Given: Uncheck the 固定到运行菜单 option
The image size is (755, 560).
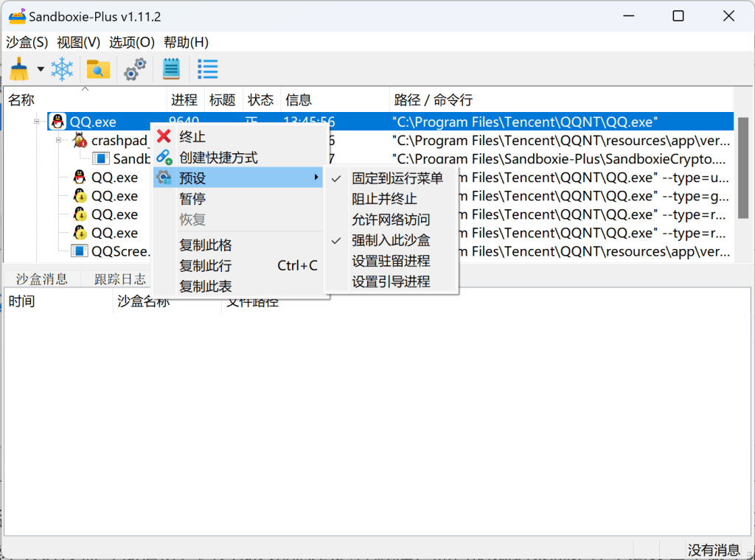Looking at the screenshot, I should pyautogui.click(x=397, y=178).
